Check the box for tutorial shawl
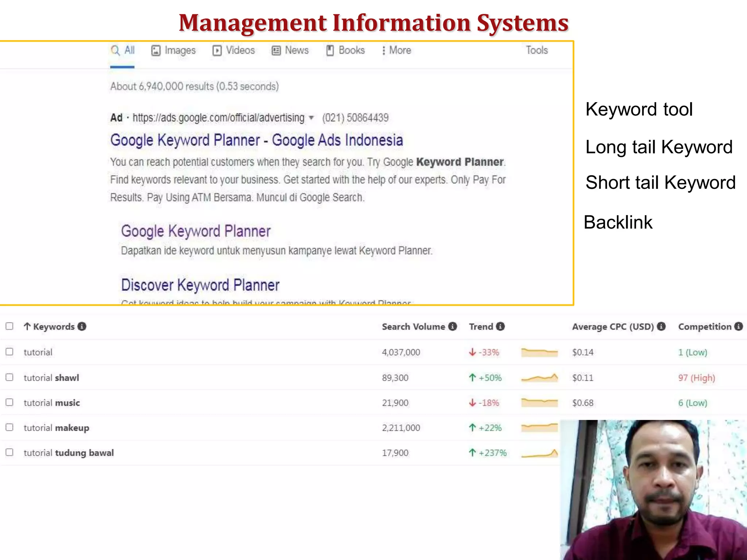This screenshot has width=747, height=560. 9,377
